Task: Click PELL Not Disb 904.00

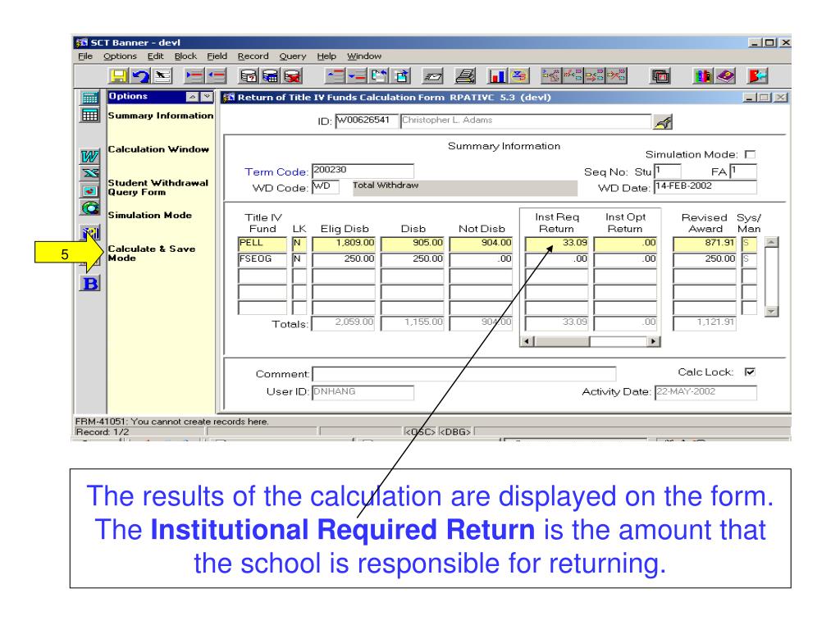Action: pos(481,244)
